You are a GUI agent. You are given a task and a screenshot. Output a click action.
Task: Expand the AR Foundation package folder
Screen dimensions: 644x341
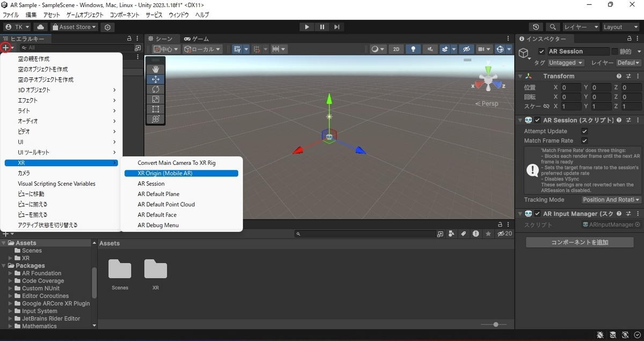(x=10, y=273)
